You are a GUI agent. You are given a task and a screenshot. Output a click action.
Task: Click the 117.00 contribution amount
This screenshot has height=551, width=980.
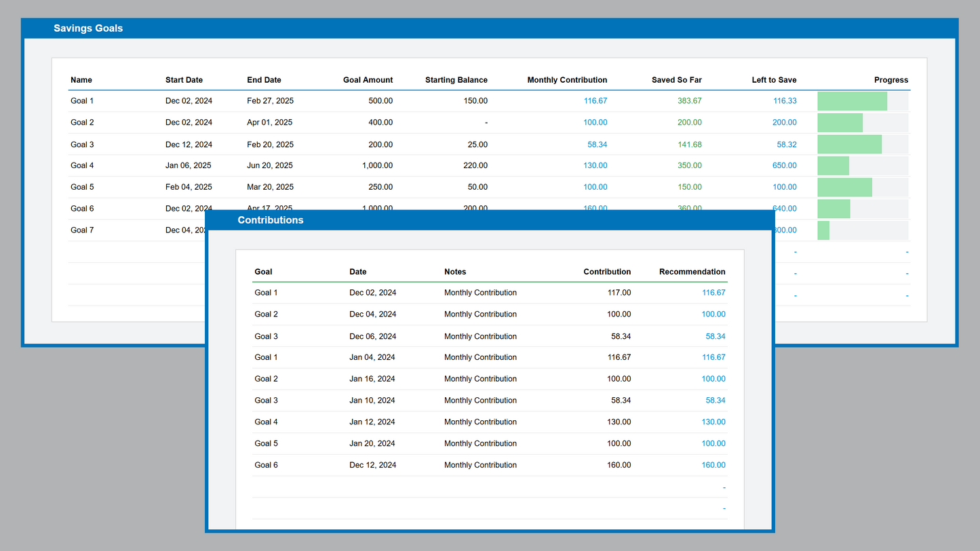point(619,293)
